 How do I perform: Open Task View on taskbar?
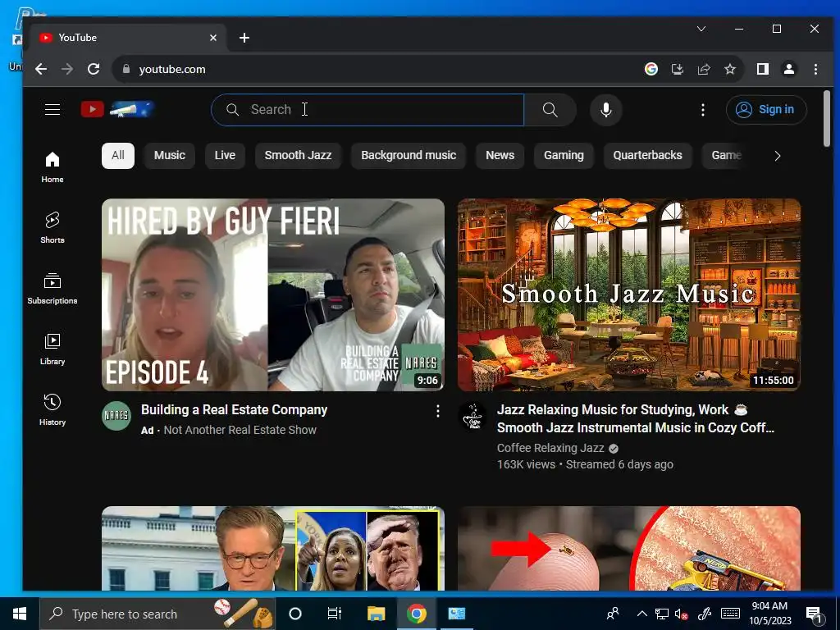pyautogui.click(x=335, y=614)
